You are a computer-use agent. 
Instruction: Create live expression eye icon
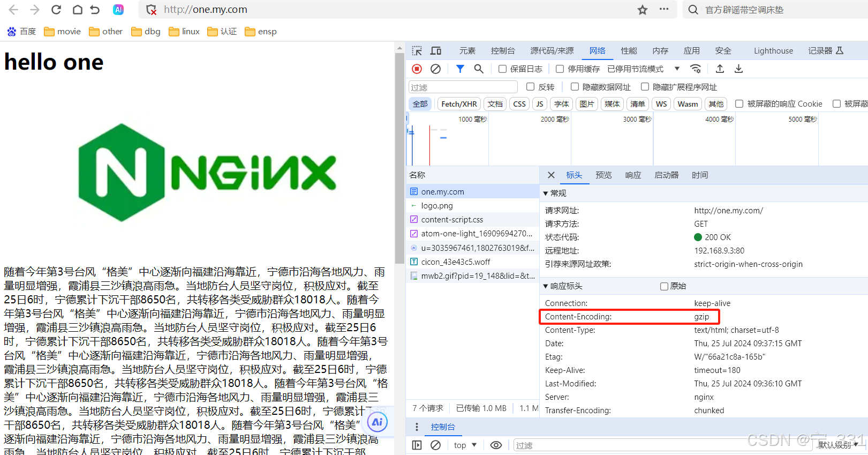click(x=496, y=445)
